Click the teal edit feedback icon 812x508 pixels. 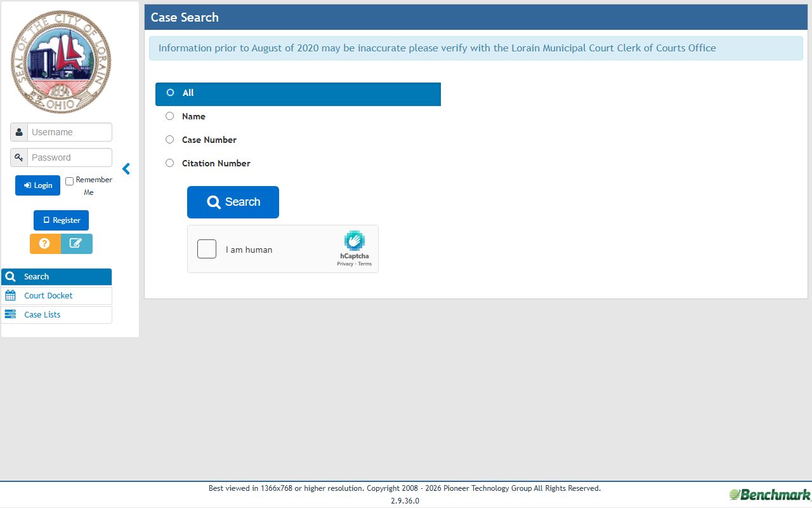pos(76,244)
